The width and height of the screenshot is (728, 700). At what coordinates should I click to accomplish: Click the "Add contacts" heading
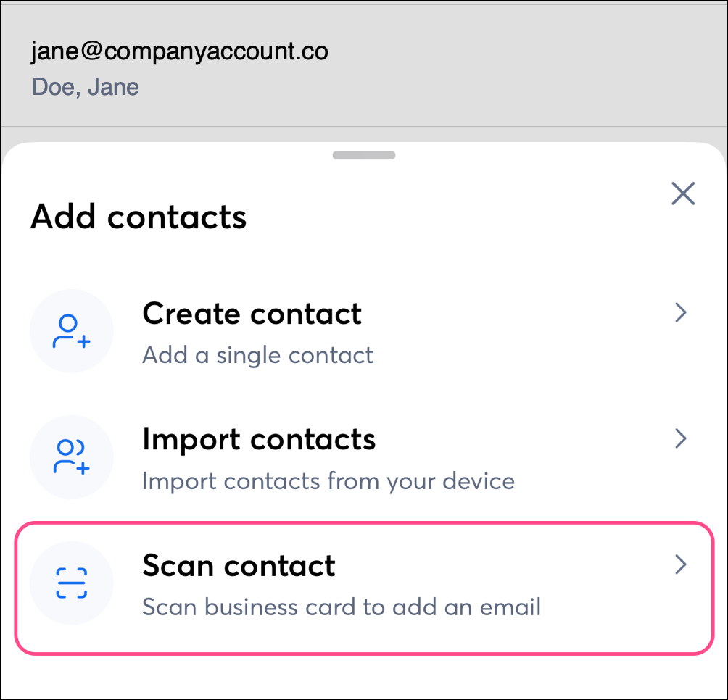click(x=138, y=217)
